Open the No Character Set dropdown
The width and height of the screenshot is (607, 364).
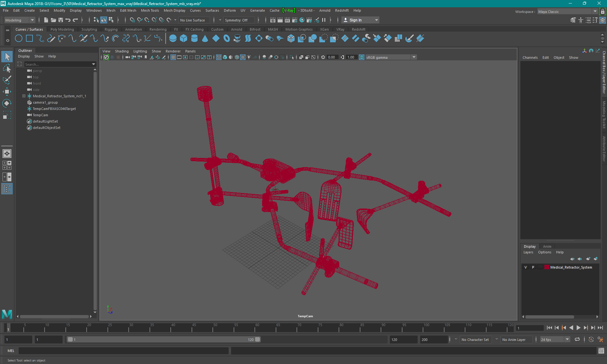pos(475,340)
